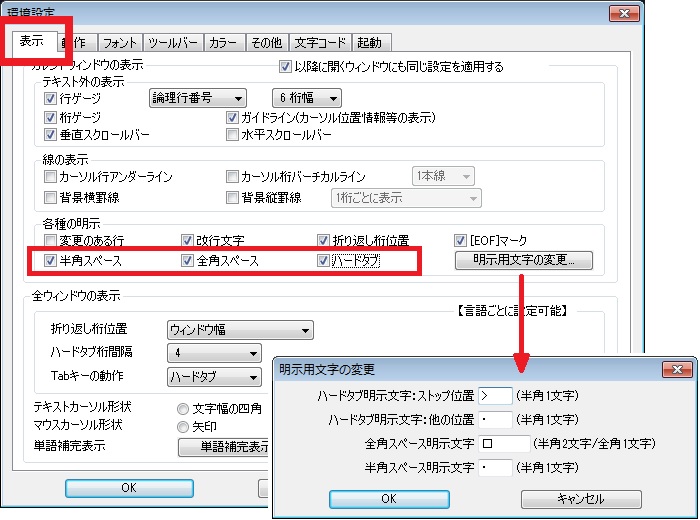Click the 明示用文字の変更... button

tap(525, 261)
